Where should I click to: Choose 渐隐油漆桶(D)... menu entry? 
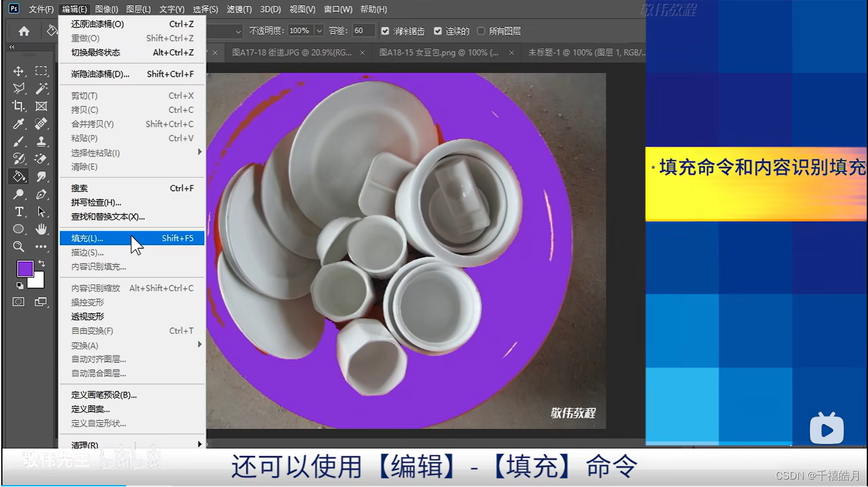pyautogui.click(x=132, y=74)
